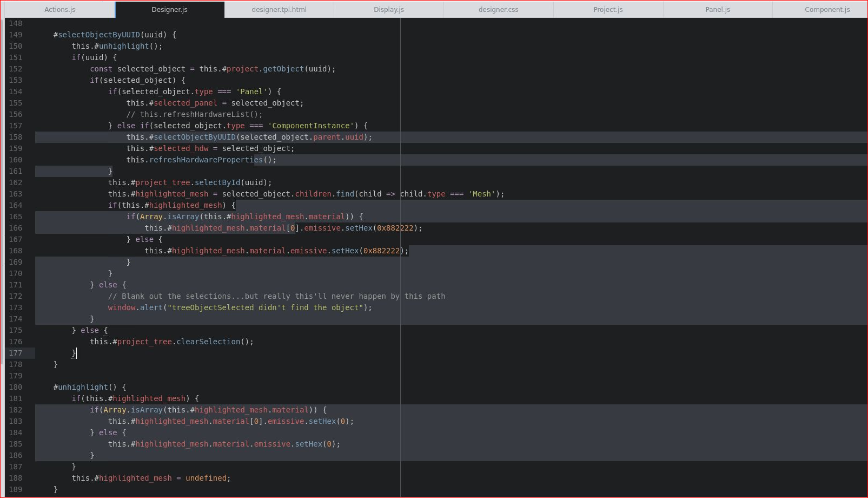This screenshot has height=498, width=868.
Task: Click 'if(uuid) {' on line 151
Action: pos(94,57)
